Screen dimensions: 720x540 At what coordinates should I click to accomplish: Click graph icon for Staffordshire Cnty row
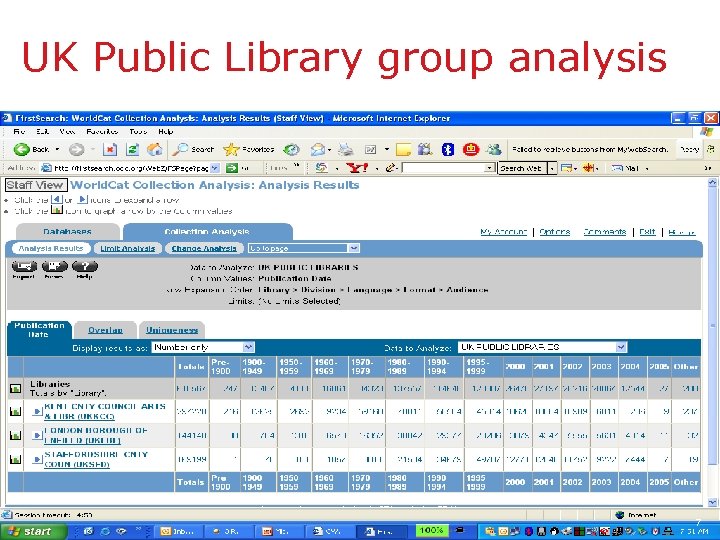tap(15, 459)
